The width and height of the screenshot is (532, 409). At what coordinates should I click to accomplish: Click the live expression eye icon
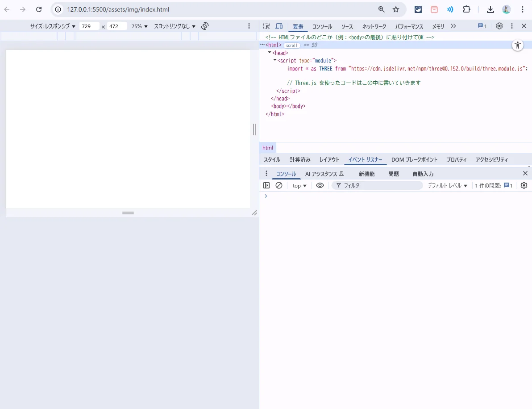(320, 185)
